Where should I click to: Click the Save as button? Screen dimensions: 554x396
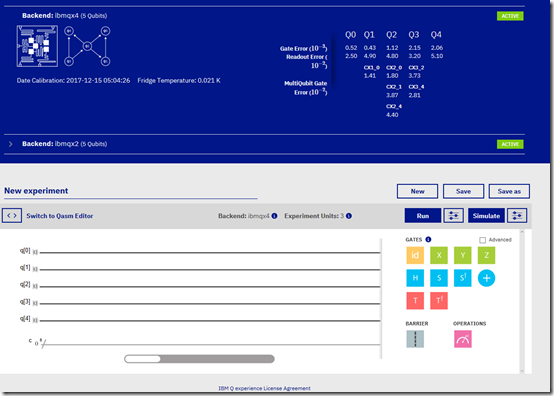pyautogui.click(x=509, y=191)
